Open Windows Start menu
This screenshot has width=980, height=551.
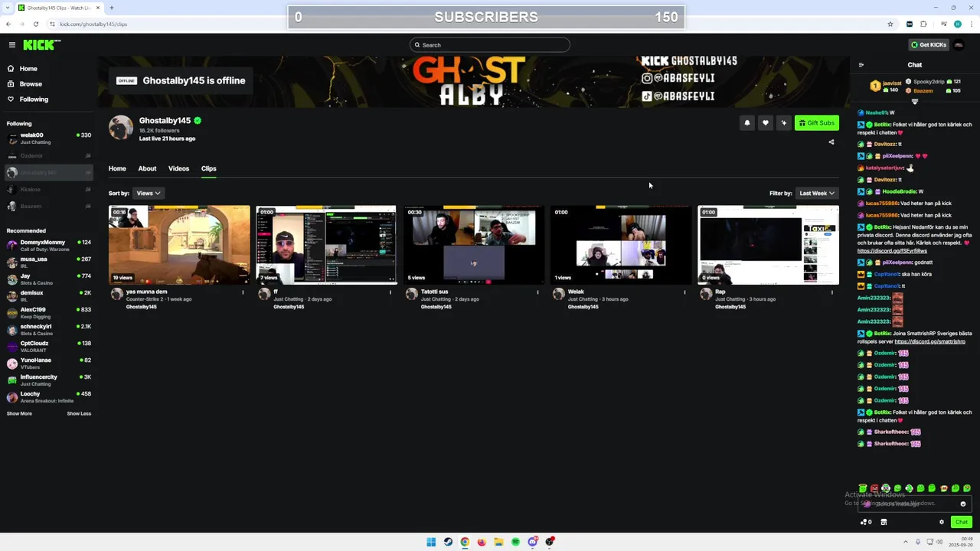point(431,542)
